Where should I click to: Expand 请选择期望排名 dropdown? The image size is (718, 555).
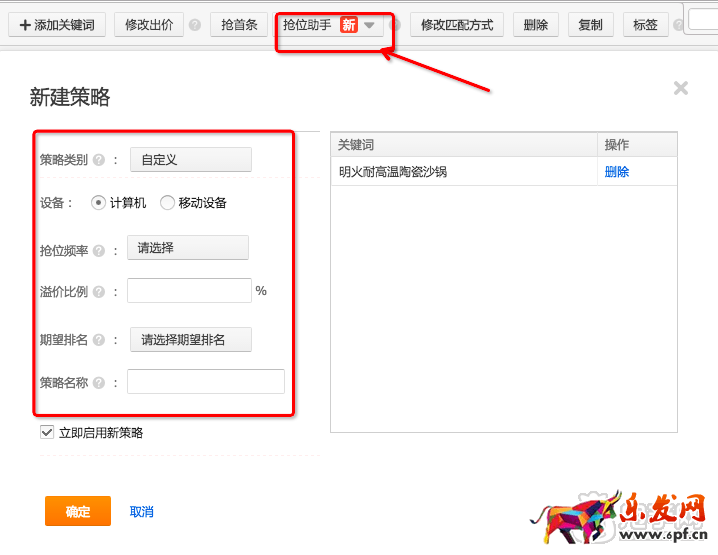[190, 340]
